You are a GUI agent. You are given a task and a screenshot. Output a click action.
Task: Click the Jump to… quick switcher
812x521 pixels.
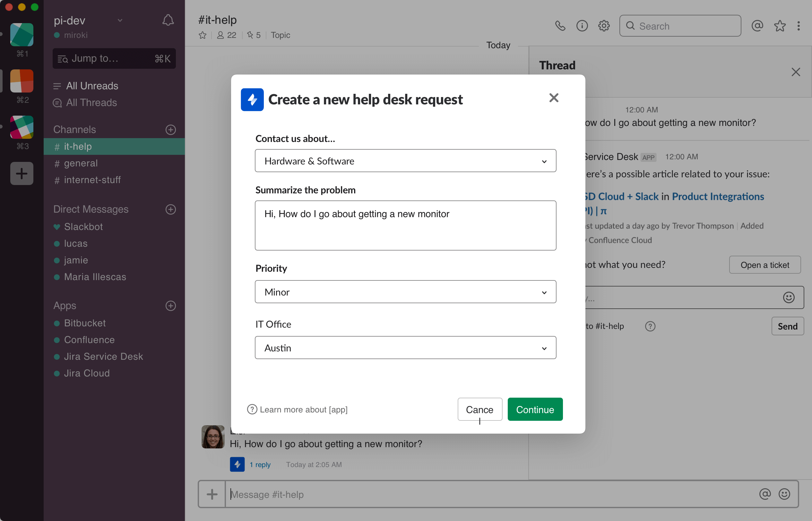(114, 58)
